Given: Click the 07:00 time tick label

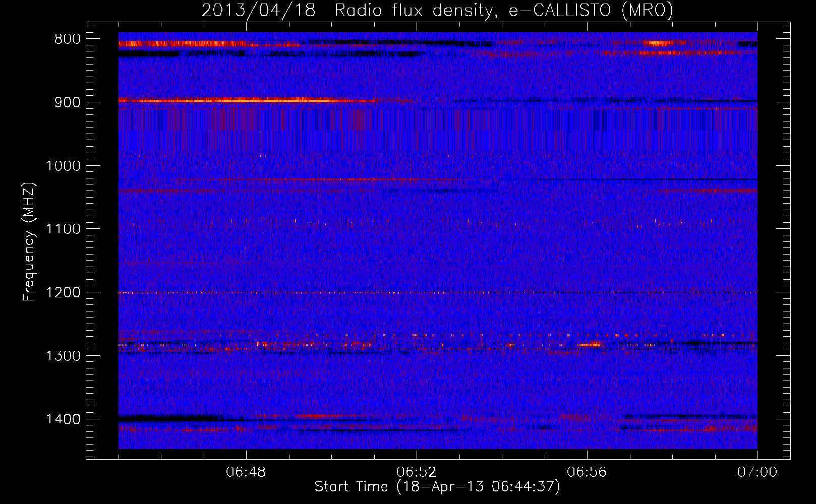Looking at the screenshot, I should [x=757, y=472].
